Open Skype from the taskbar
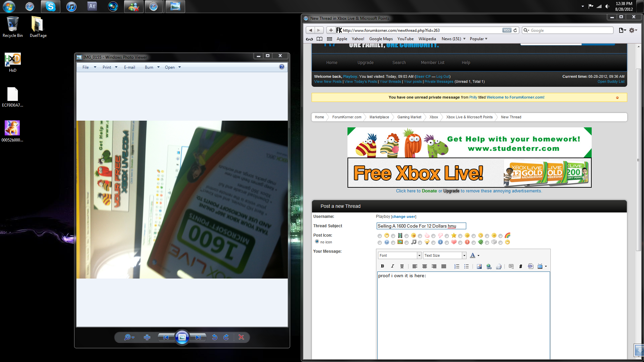The image size is (644, 362). click(x=50, y=6)
